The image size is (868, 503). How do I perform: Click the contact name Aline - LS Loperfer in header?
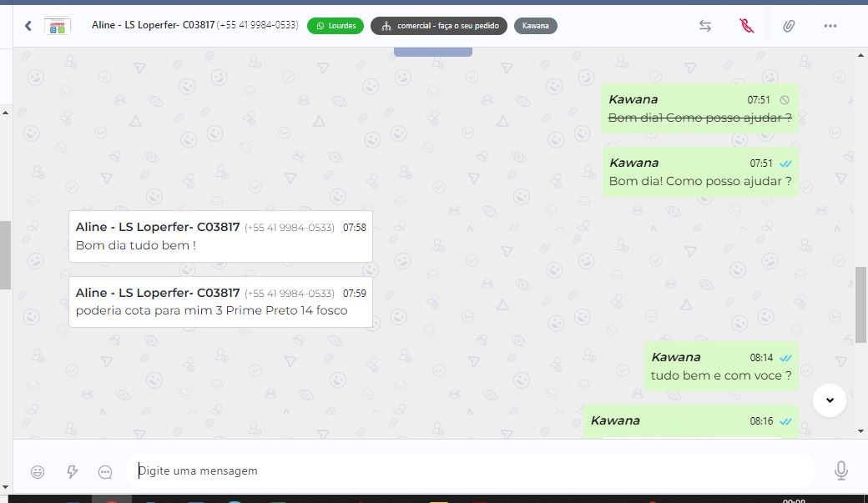[153, 25]
